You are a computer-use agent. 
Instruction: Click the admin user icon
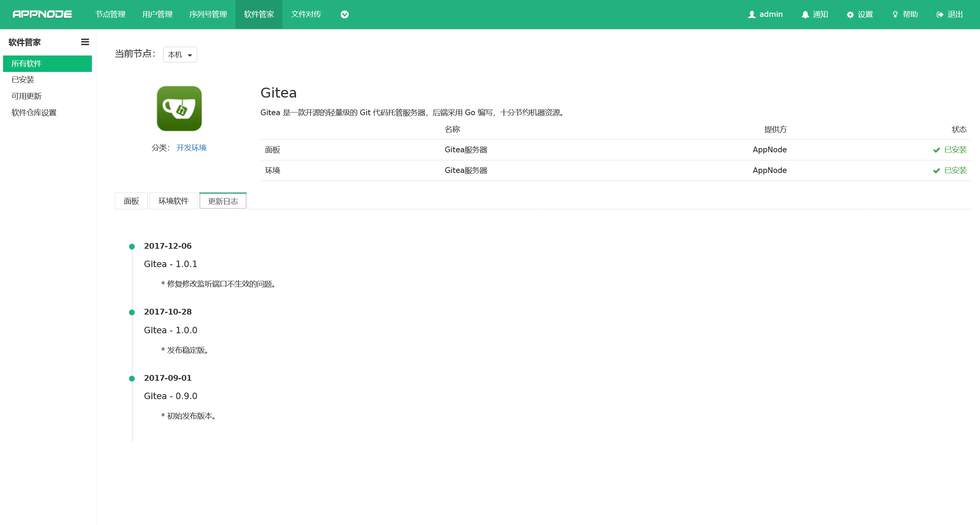(752, 15)
